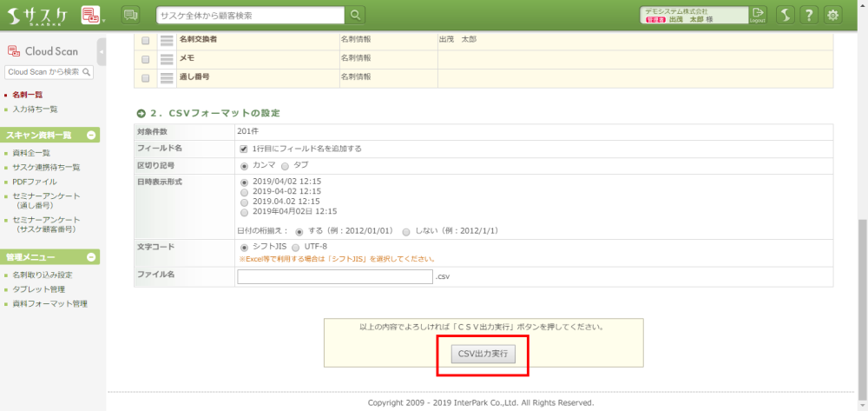This screenshot has width=868, height=411.
Task: Check the 名刺交換者 row checkbox
Action: point(145,40)
